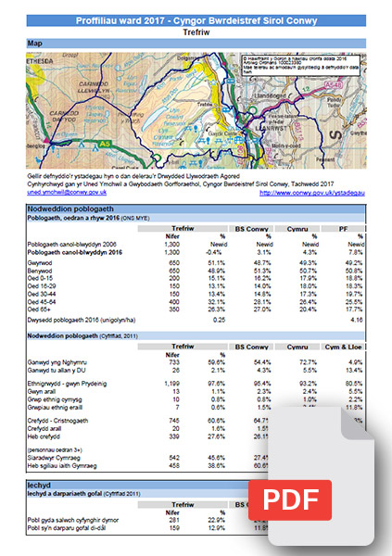Click the 'Benywod' row label
392x556 pixels.
[40, 271]
